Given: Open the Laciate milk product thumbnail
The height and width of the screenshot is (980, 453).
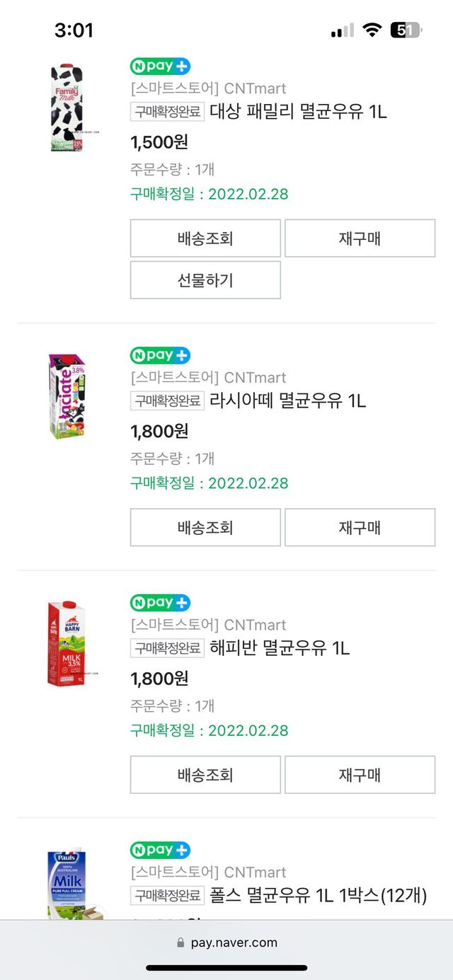Looking at the screenshot, I should [67, 396].
